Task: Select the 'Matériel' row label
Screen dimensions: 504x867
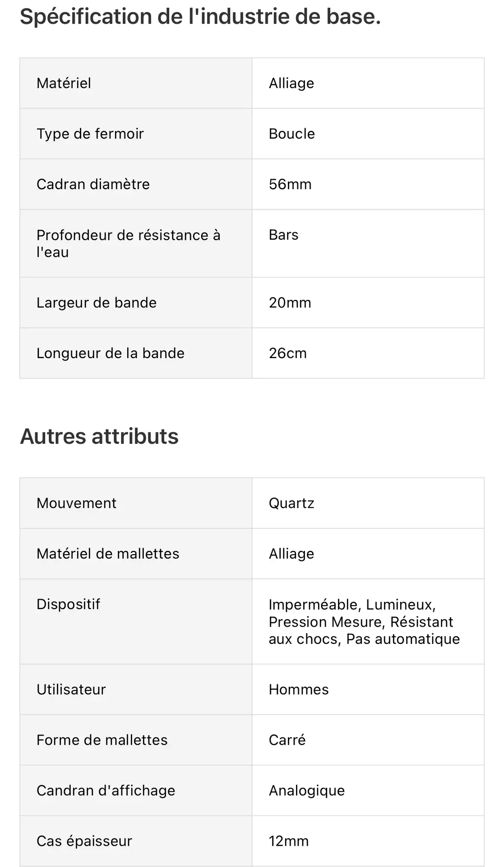Action: [x=64, y=84]
